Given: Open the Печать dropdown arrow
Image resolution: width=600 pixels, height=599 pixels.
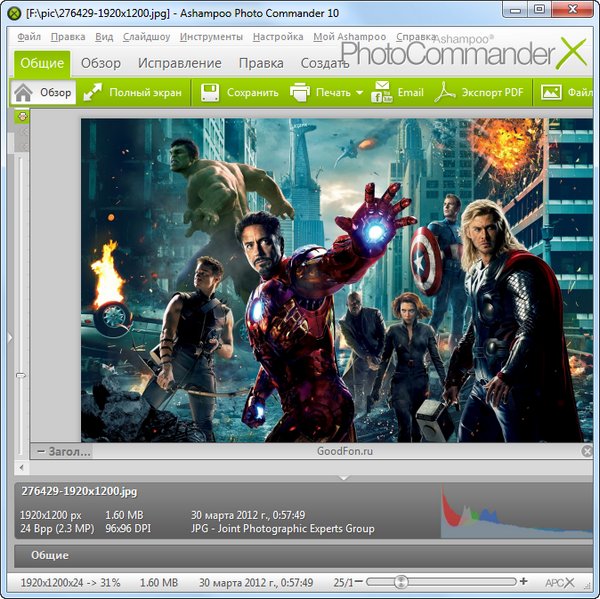Looking at the screenshot, I should (359, 94).
